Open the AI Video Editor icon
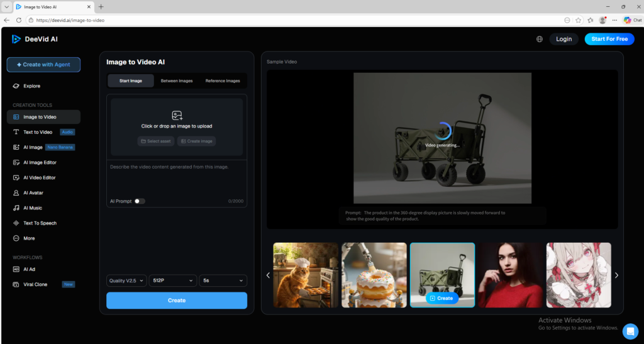 pos(16,178)
